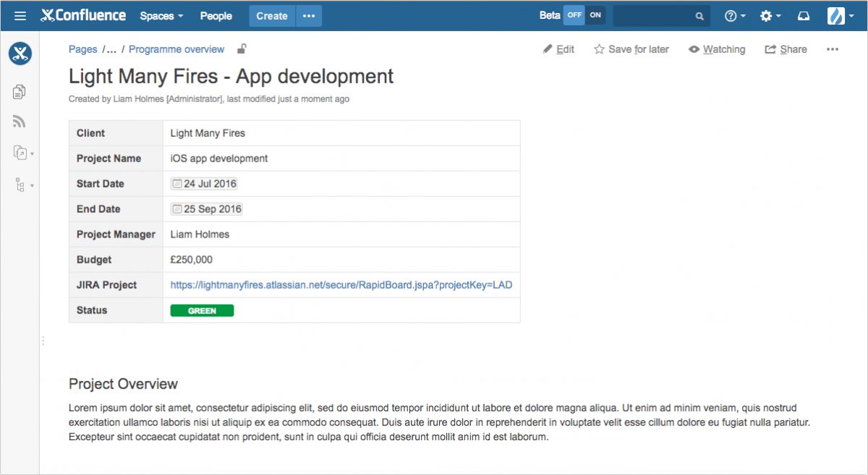This screenshot has width=868, height=475.
Task: Click the green status lozenge
Action: point(202,311)
